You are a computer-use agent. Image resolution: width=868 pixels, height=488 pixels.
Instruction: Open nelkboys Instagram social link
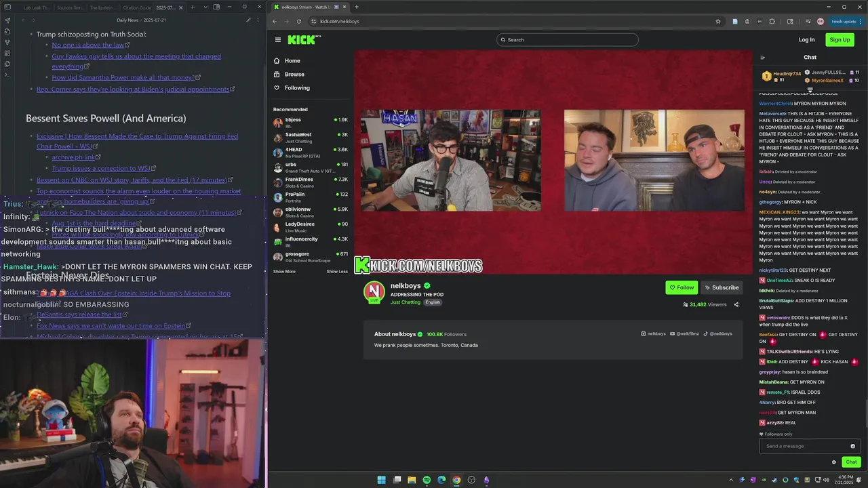[653, 333]
